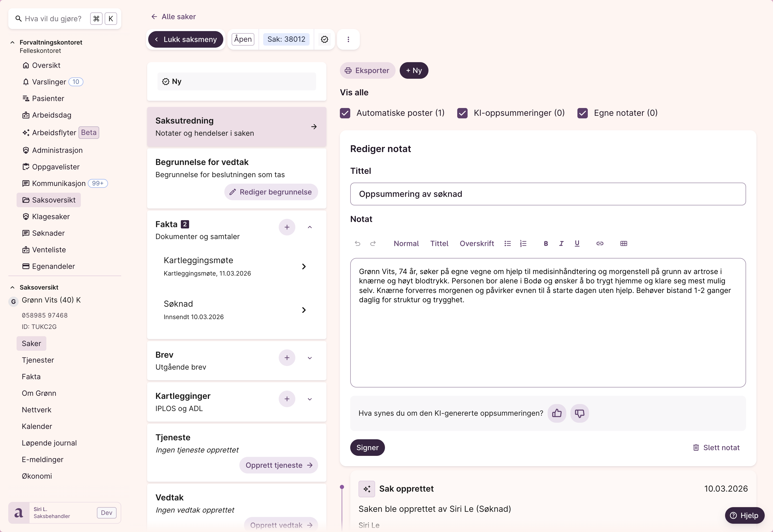Click the thumbs down feedback icon
The image size is (773, 532).
coord(579,413)
